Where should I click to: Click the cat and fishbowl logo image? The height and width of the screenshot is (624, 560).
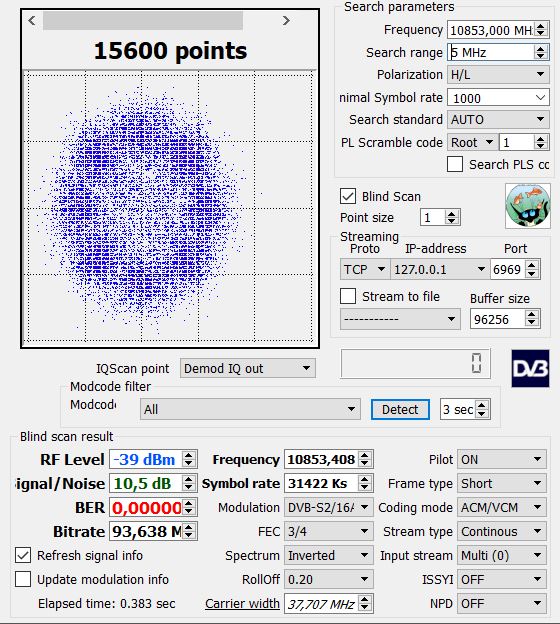pyautogui.click(x=528, y=206)
